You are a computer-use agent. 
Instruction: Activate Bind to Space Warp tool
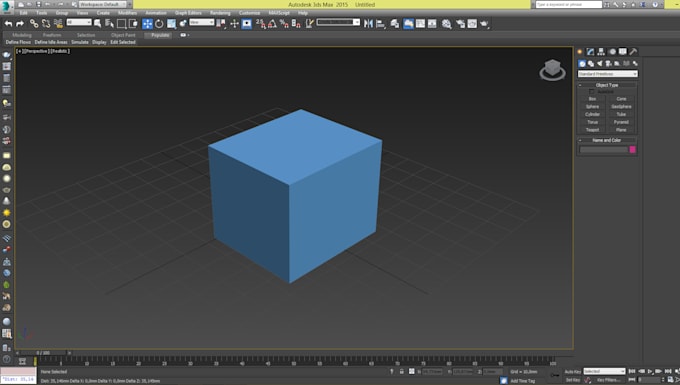click(58, 23)
